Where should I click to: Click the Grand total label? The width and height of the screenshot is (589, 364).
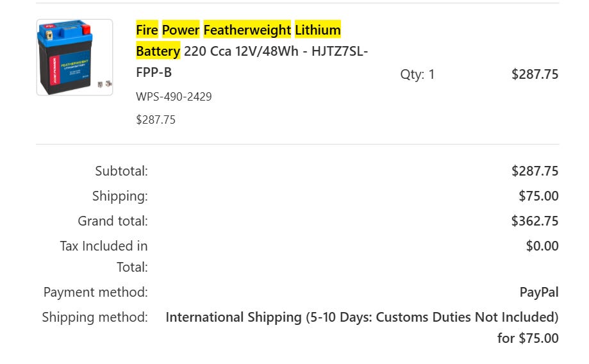pos(113,221)
